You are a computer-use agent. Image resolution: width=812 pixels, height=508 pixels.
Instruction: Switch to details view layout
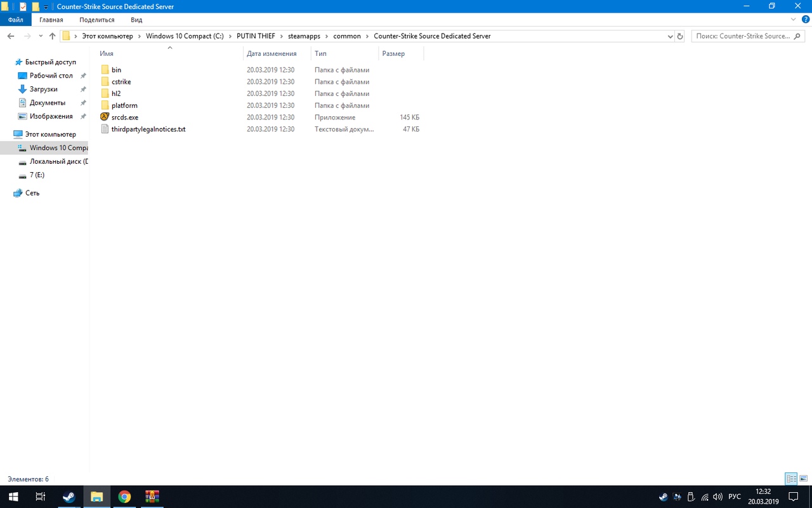click(x=791, y=479)
